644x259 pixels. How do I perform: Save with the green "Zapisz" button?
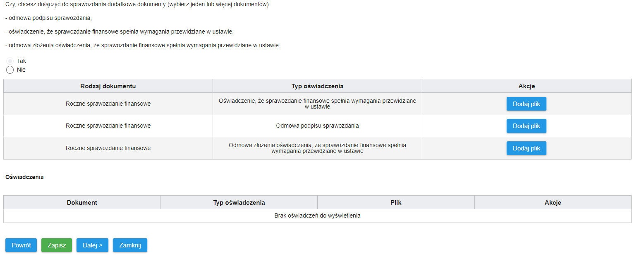[57, 245]
